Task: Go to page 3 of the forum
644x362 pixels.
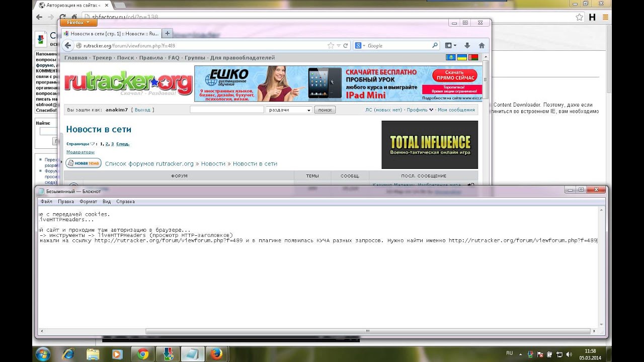Action: 112,144
